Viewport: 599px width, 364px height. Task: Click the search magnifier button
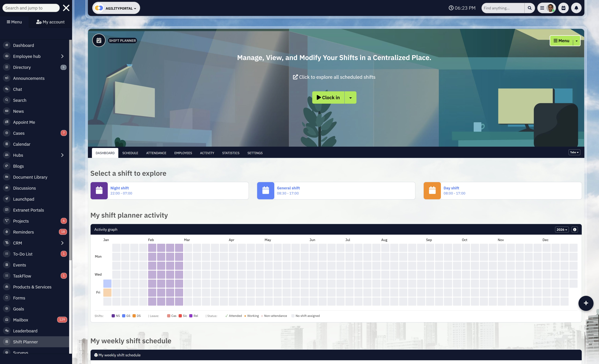click(x=529, y=8)
